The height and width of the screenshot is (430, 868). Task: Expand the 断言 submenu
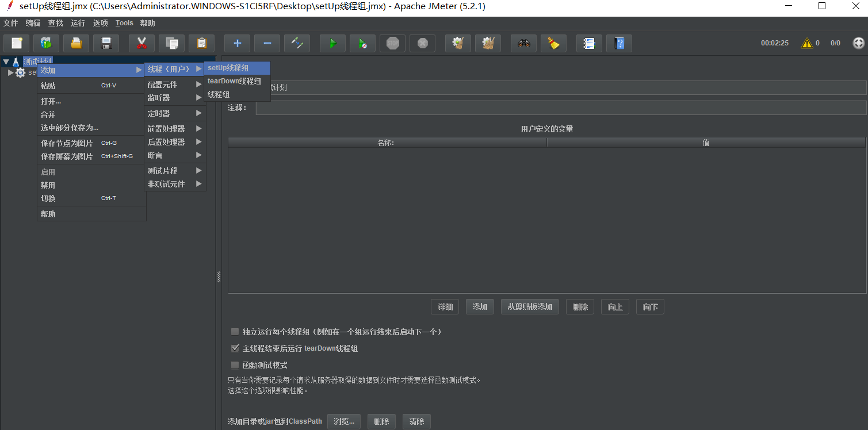click(x=174, y=155)
